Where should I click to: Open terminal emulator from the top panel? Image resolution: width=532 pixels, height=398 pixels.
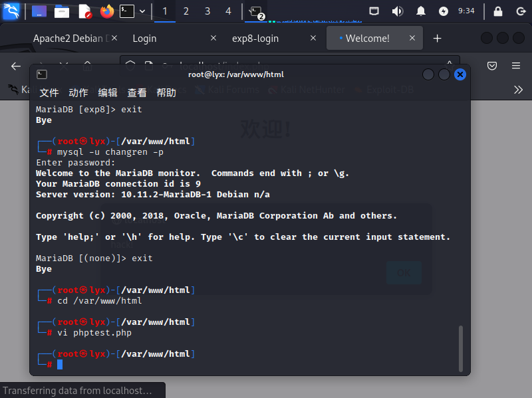tap(127, 11)
